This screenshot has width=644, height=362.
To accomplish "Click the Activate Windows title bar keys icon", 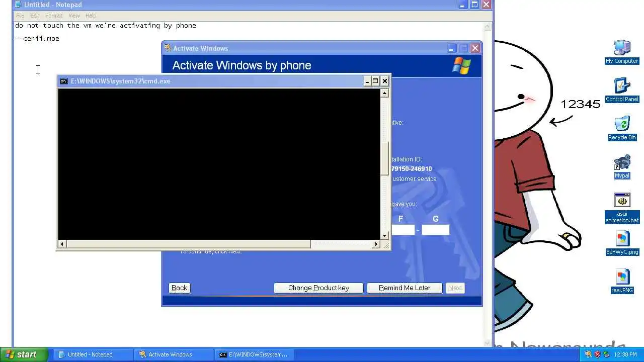I will (168, 48).
